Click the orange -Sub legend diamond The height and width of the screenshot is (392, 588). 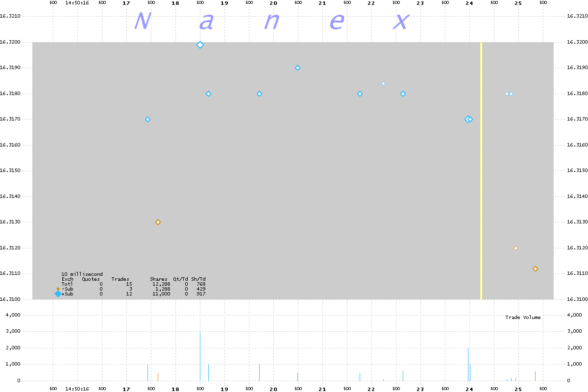click(58, 289)
